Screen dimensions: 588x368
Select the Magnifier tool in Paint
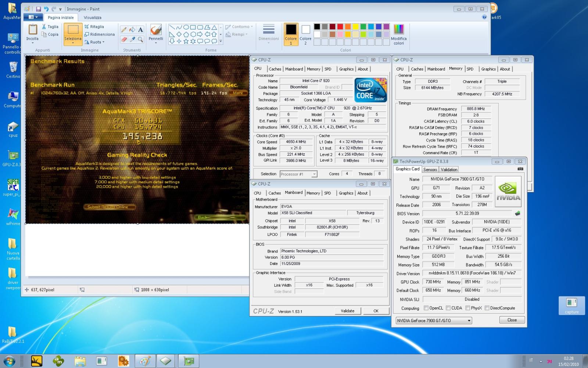pyautogui.click(x=140, y=39)
